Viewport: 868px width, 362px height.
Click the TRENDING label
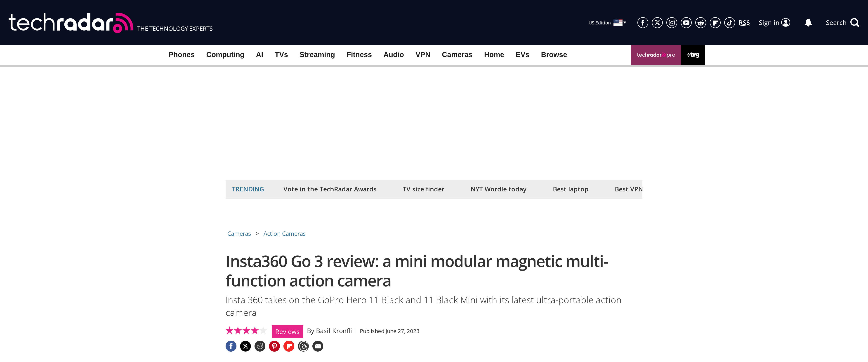click(x=248, y=189)
